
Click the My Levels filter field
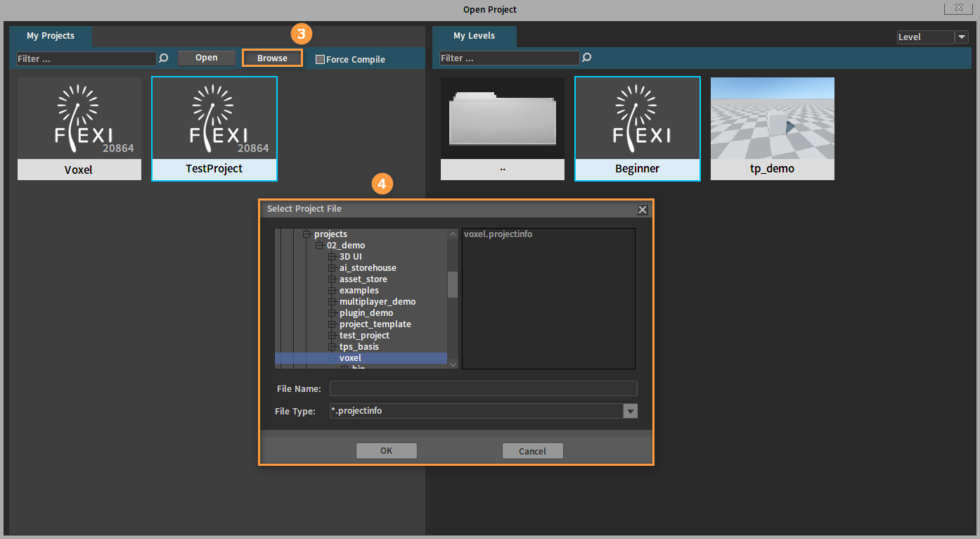[x=510, y=58]
